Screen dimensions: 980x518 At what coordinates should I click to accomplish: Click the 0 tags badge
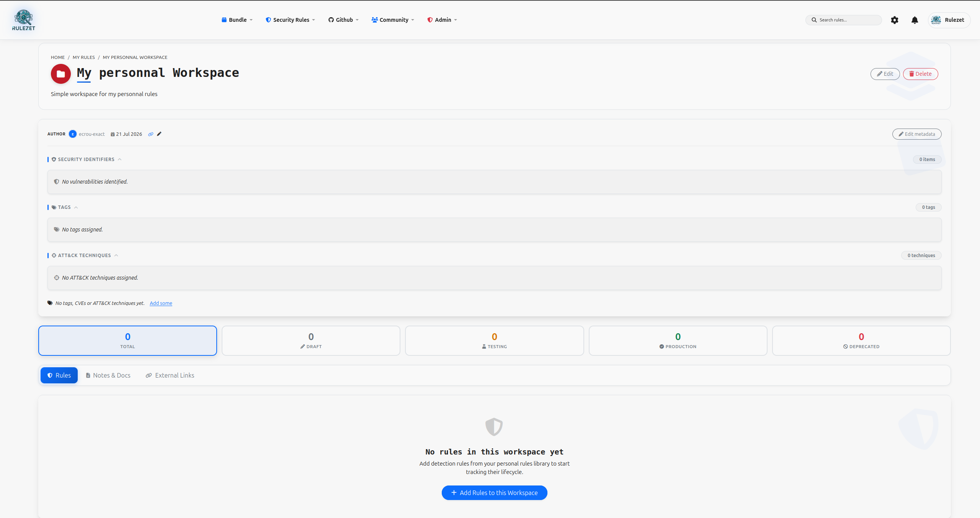click(x=929, y=207)
